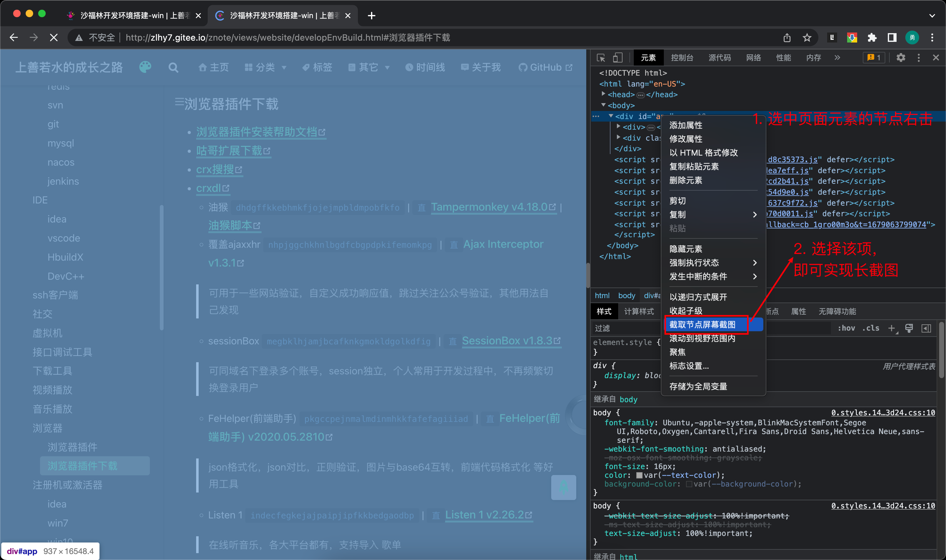Select 截取节点屏幕截图 context menu item

pos(702,324)
